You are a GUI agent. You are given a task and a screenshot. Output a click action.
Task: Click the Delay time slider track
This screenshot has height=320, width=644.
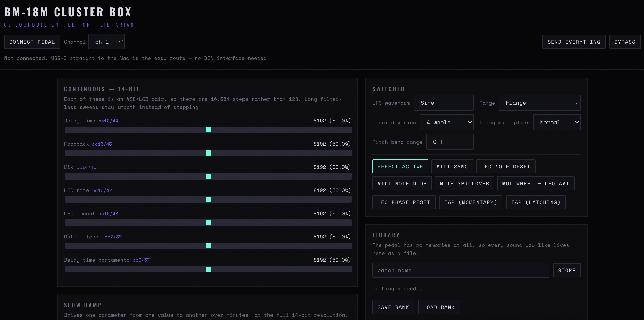tap(208, 130)
